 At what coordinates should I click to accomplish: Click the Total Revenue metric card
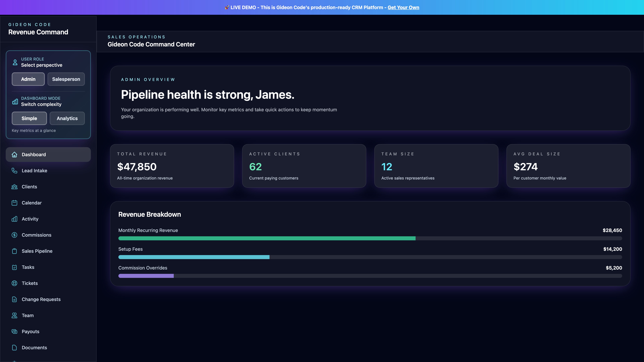pyautogui.click(x=172, y=166)
